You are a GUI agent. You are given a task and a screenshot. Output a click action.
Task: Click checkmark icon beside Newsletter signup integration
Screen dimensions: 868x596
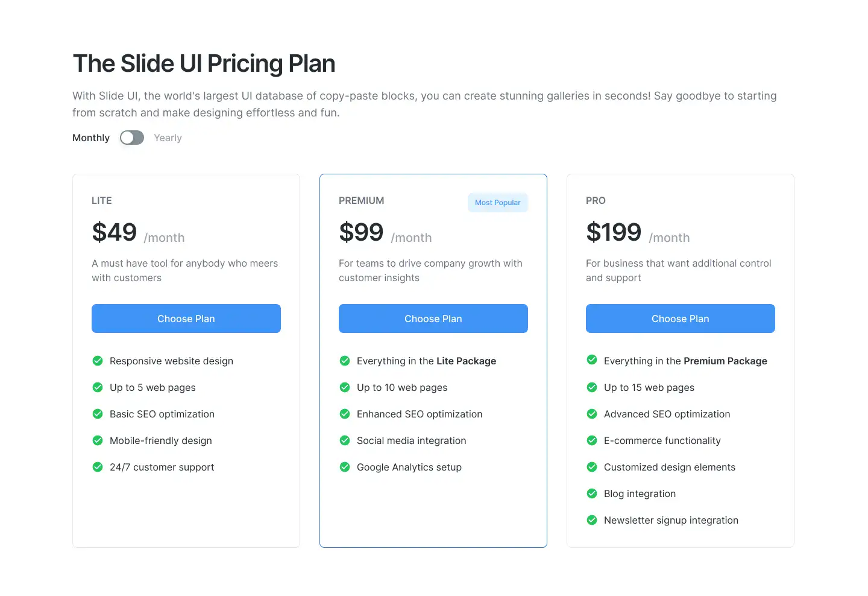click(592, 520)
